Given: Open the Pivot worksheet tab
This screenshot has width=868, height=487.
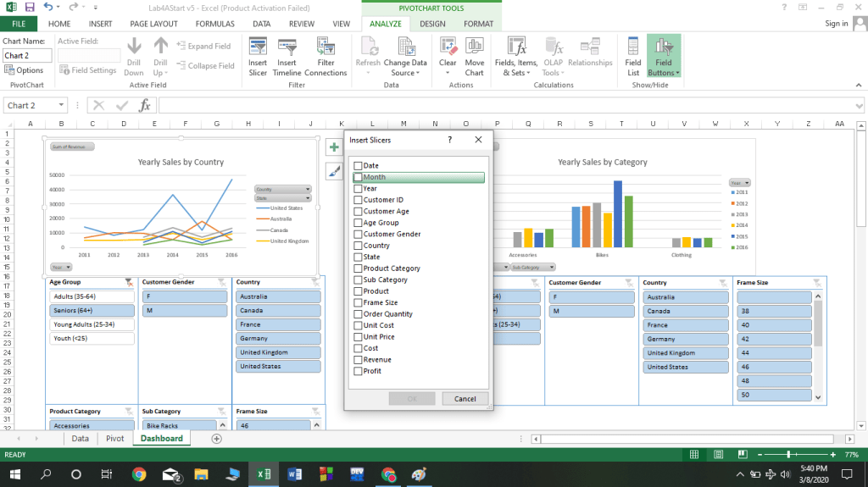Looking at the screenshot, I should point(114,439).
